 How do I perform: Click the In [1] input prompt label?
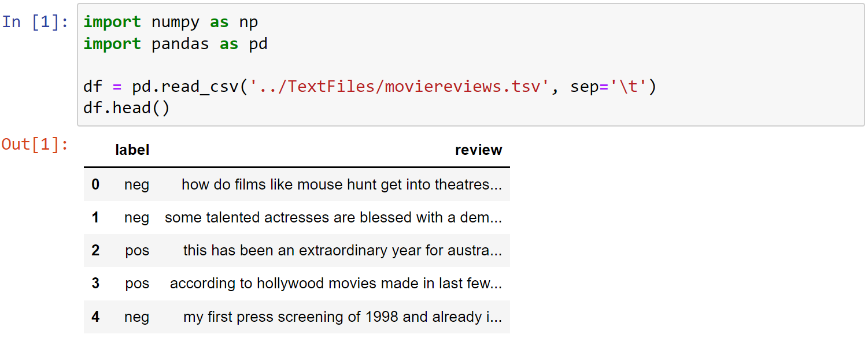[x=35, y=22]
